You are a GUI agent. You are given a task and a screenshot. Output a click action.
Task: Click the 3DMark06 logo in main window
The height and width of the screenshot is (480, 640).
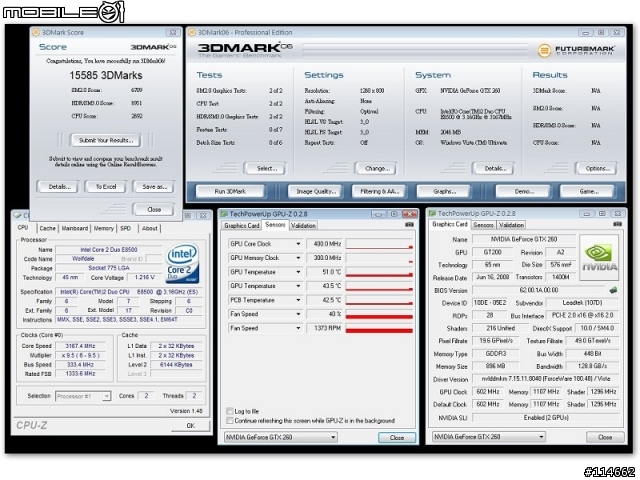[245, 50]
